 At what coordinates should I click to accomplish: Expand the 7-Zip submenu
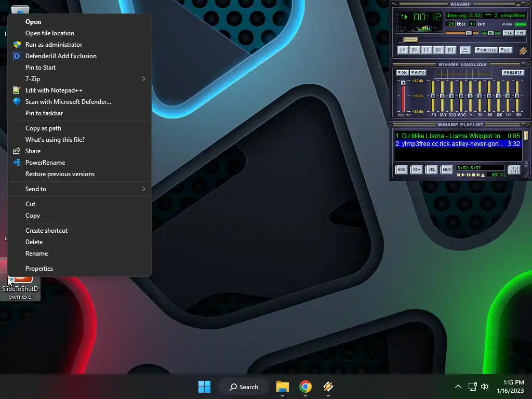(79, 79)
